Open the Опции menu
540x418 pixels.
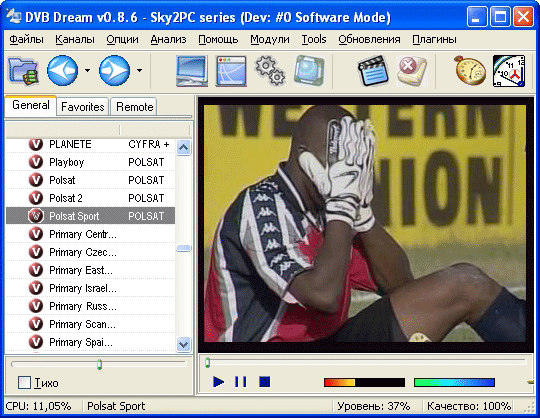[122, 40]
